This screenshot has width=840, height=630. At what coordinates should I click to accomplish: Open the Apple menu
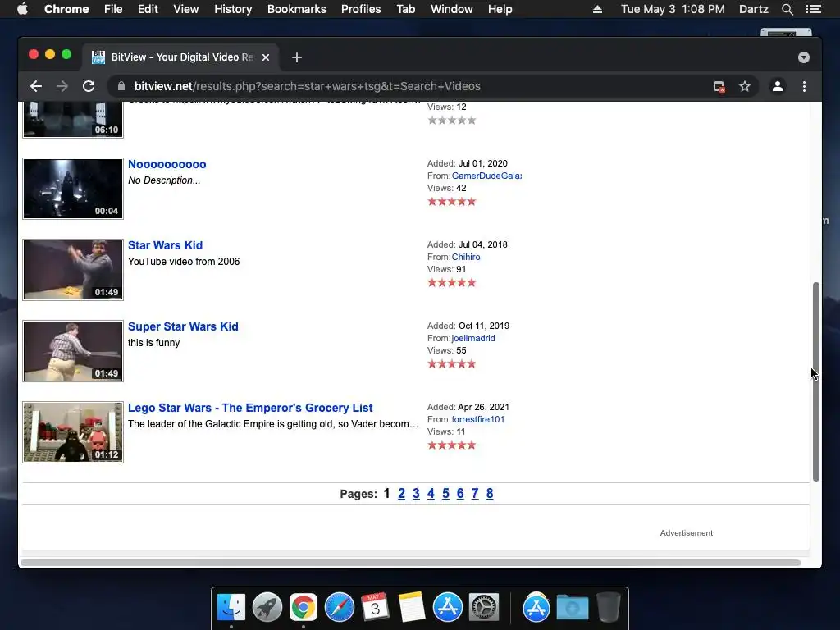pos(22,9)
